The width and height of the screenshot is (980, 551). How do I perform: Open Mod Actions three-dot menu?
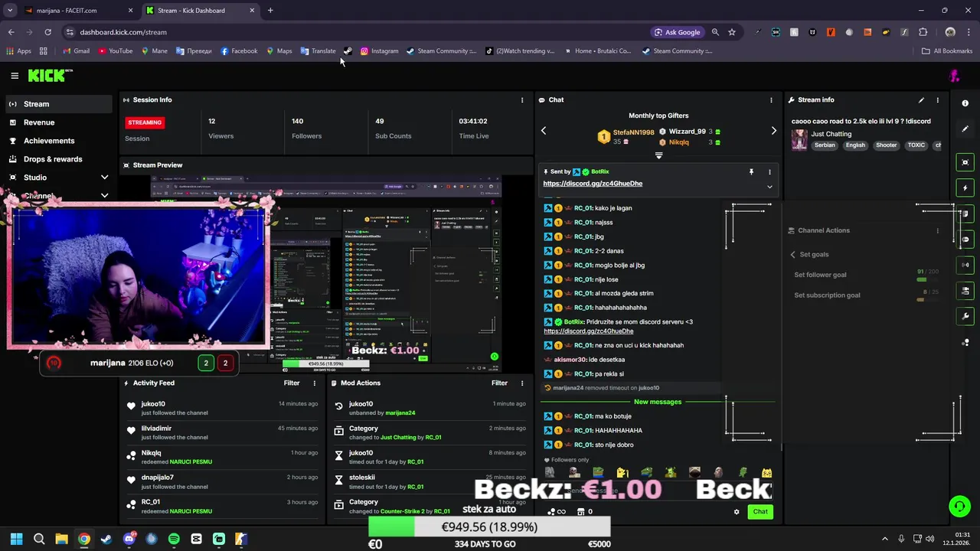522,383
